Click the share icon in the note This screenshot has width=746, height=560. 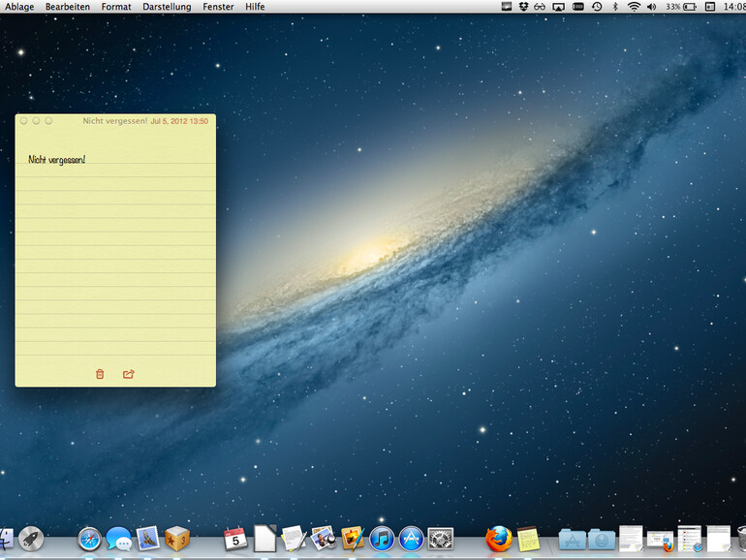pyautogui.click(x=129, y=374)
